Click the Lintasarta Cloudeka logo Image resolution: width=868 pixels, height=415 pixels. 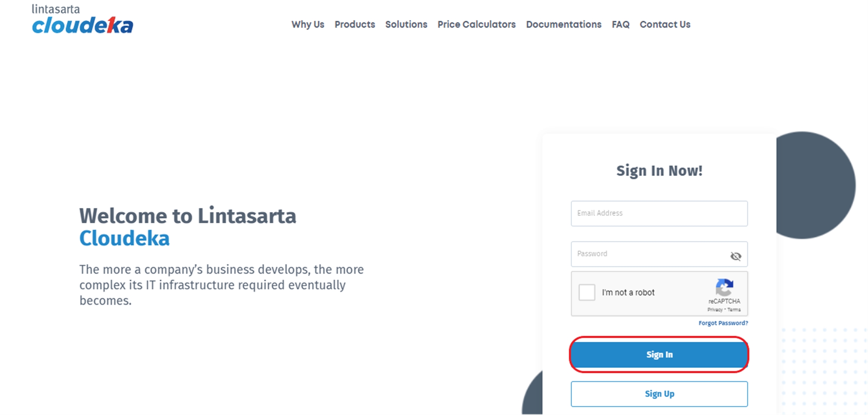83,19
